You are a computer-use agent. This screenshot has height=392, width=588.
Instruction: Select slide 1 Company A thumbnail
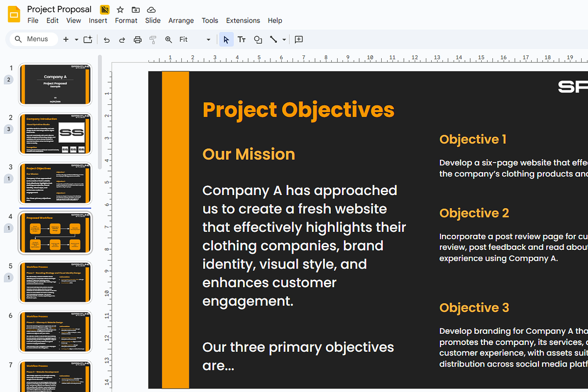click(x=55, y=84)
